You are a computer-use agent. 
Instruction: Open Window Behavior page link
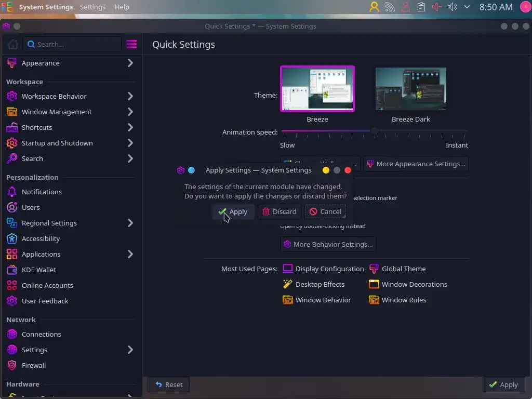coord(317,300)
